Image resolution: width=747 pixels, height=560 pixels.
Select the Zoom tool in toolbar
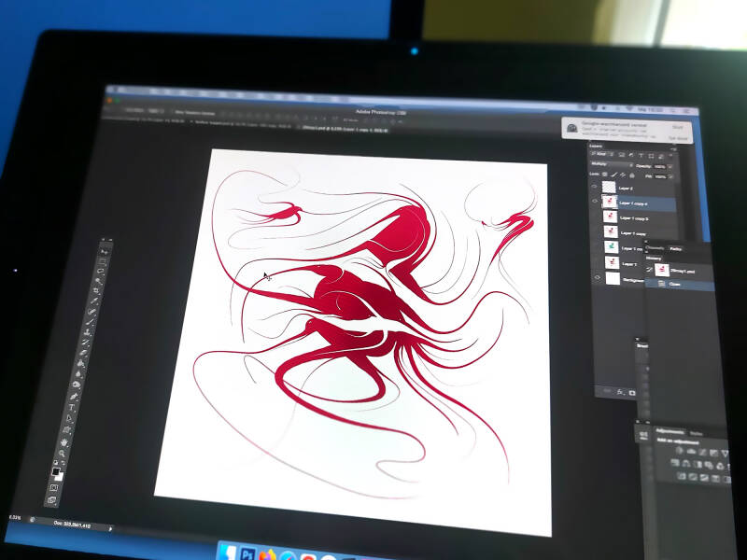click(x=62, y=454)
